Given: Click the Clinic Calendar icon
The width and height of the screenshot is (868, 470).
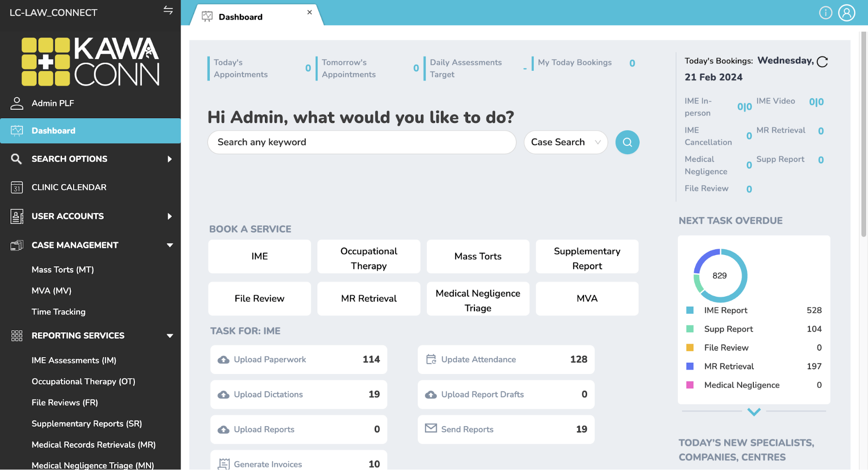Looking at the screenshot, I should point(17,188).
